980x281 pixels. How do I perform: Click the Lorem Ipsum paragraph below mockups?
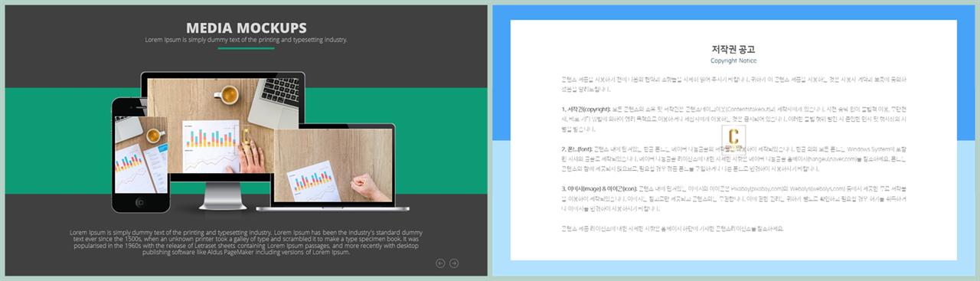coord(246,242)
